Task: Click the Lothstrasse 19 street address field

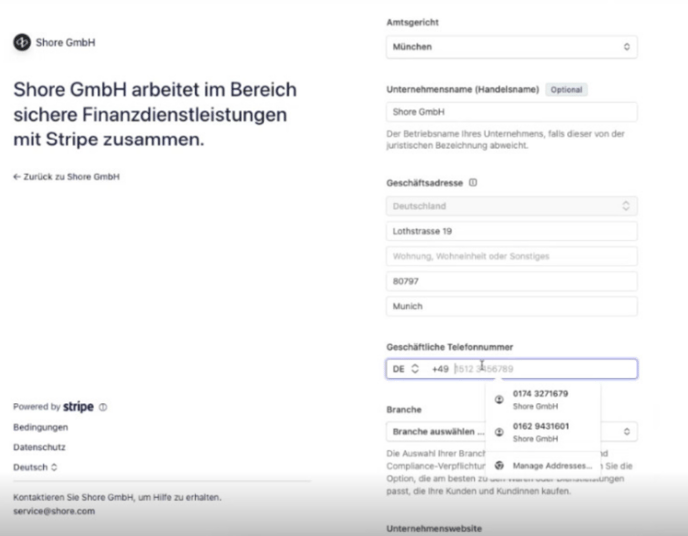Action: 511,231
